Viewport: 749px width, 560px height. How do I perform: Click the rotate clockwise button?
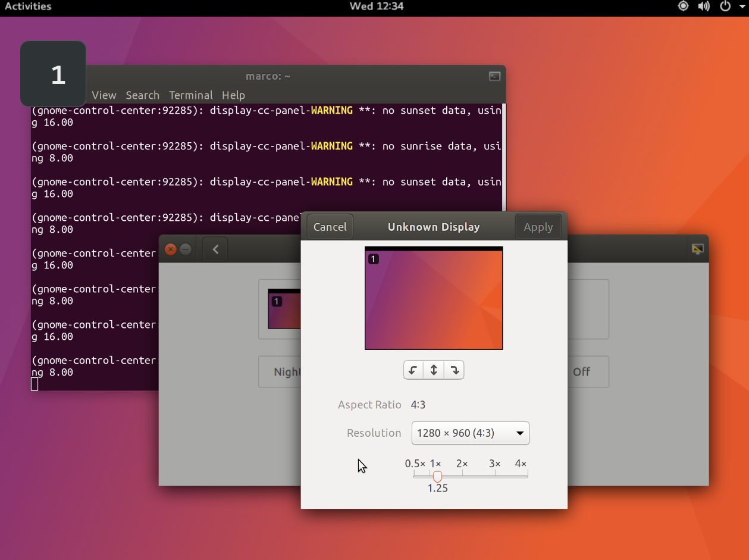pos(455,370)
